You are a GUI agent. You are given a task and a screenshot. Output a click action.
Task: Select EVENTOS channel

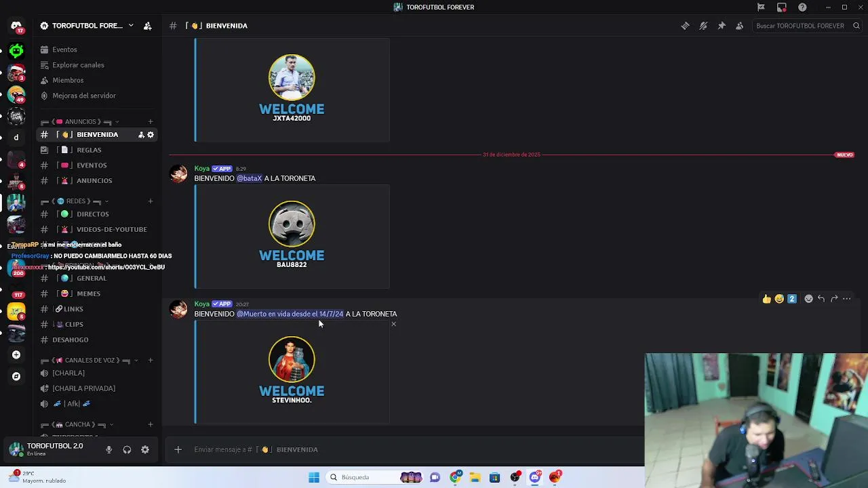pos(98,165)
